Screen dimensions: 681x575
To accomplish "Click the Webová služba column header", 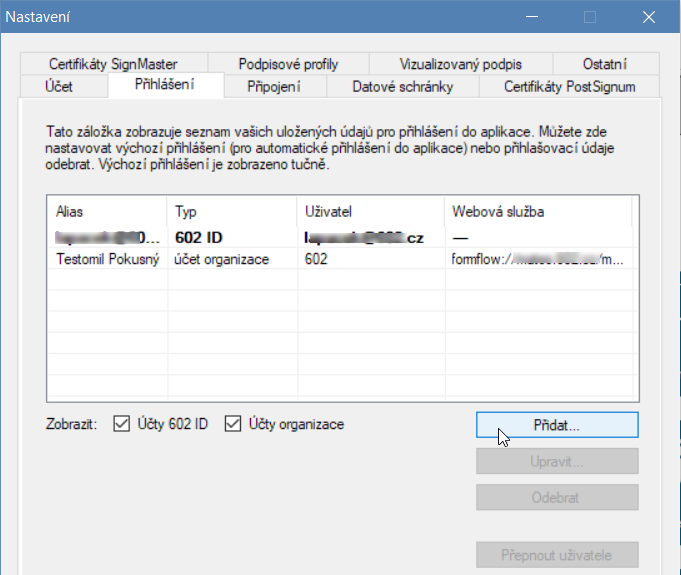I will click(537, 212).
